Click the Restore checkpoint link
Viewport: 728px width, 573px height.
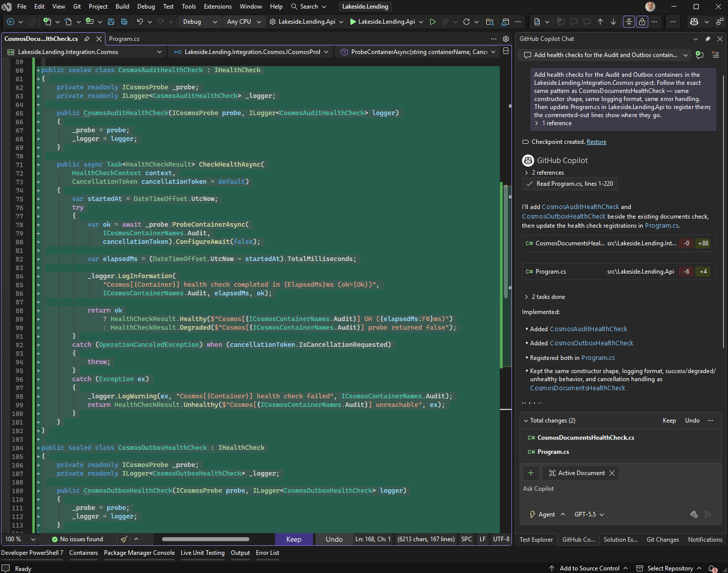(596, 142)
